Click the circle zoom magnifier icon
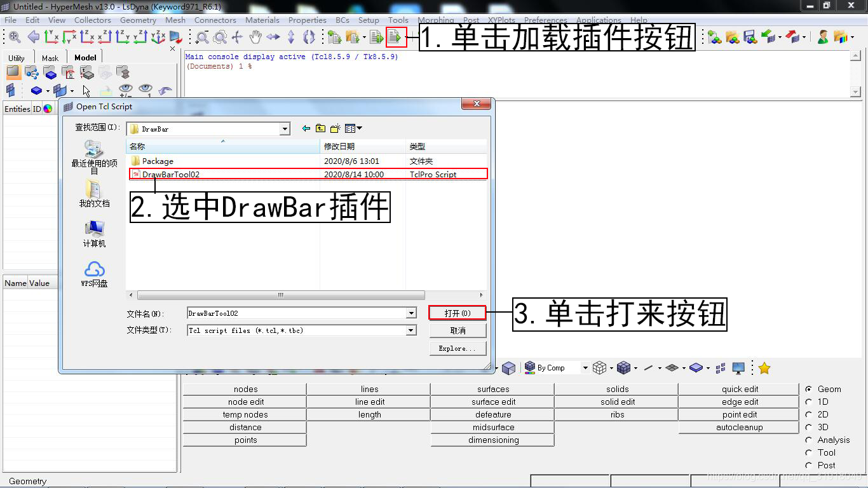The height and width of the screenshot is (488, 868). (220, 37)
